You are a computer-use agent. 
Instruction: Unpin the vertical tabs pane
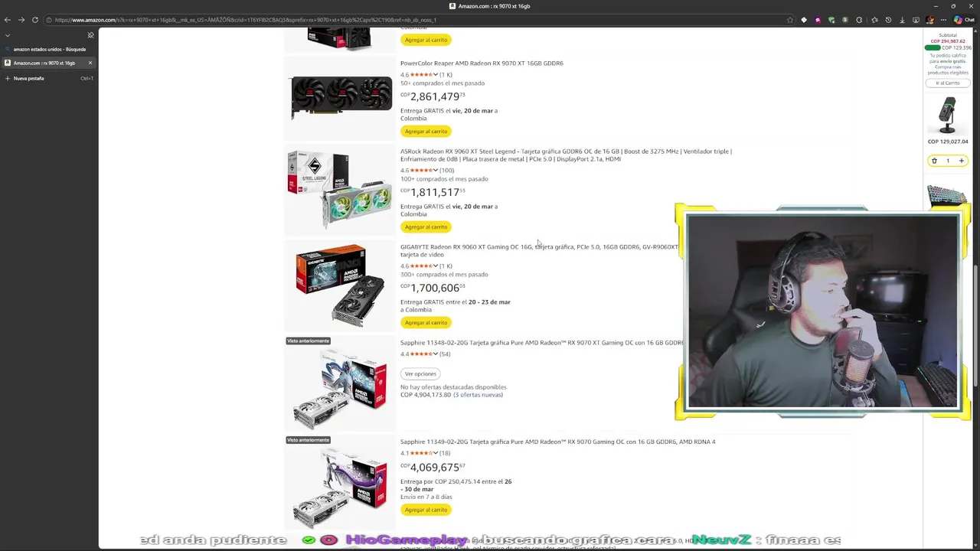pyautogui.click(x=90, y=35)
